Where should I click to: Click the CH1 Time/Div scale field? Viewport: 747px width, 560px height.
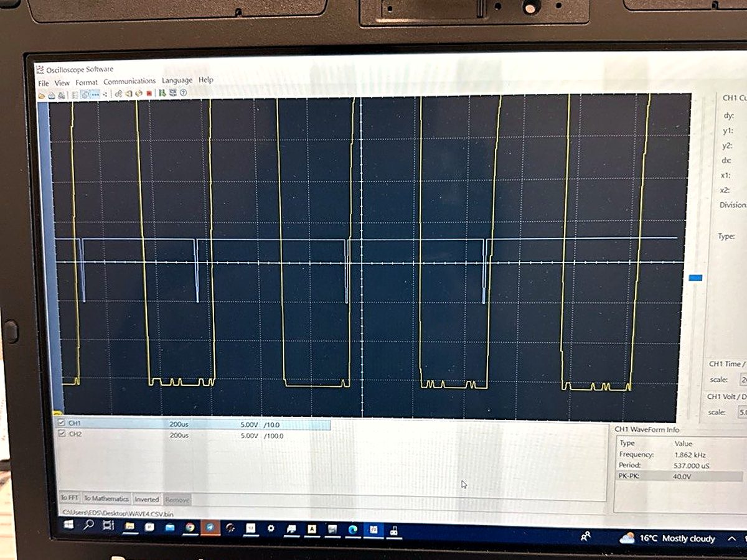[742, 380]
